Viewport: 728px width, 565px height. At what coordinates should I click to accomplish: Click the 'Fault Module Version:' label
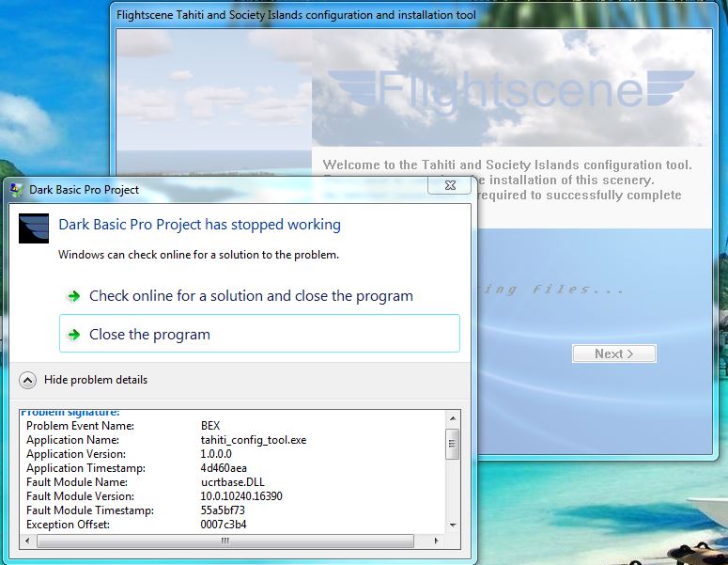(x=80, y=496)
